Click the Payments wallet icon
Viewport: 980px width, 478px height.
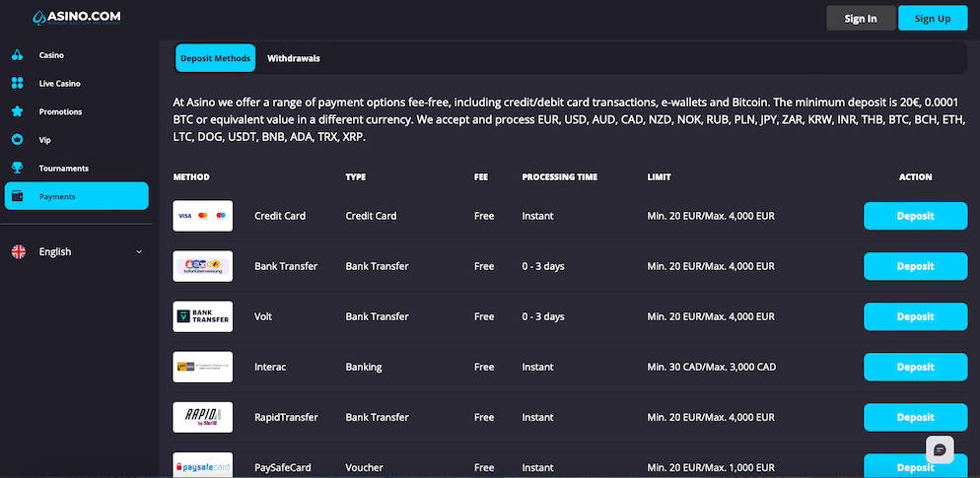click(x=18, y=196)
